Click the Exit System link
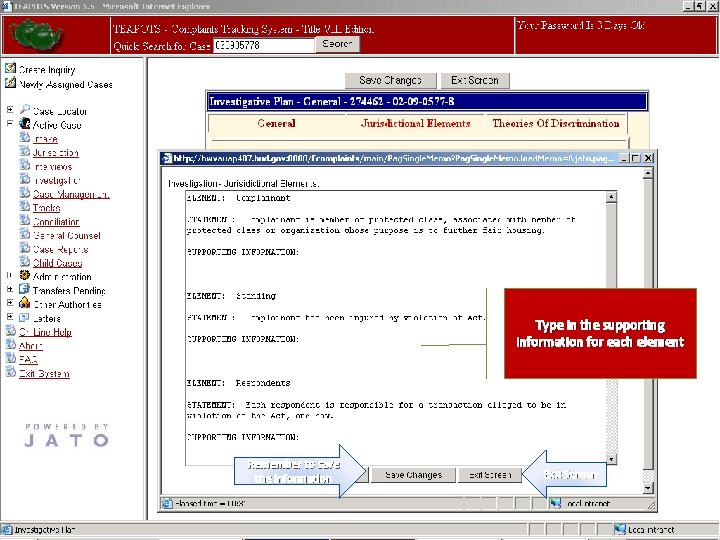 pos(44,374)
